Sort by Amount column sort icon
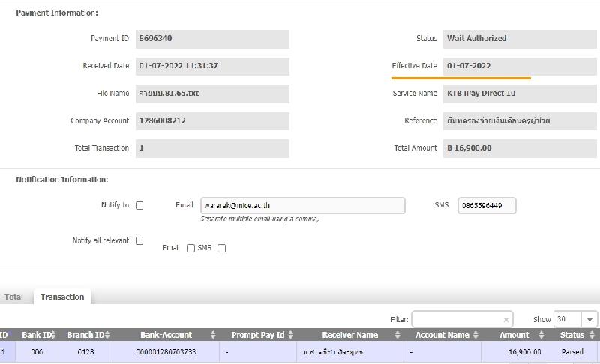 (x=543, y=335)
